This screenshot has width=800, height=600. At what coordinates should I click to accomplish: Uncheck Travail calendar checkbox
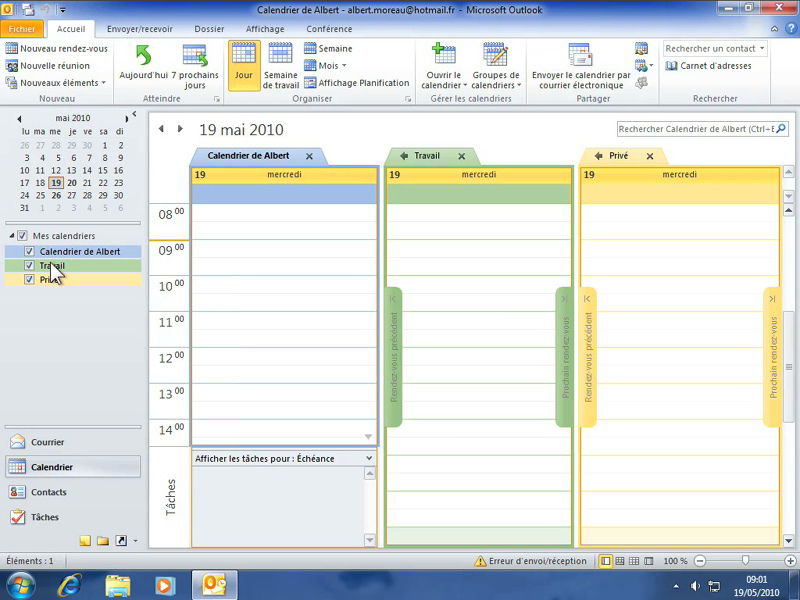tap(29, 265)
